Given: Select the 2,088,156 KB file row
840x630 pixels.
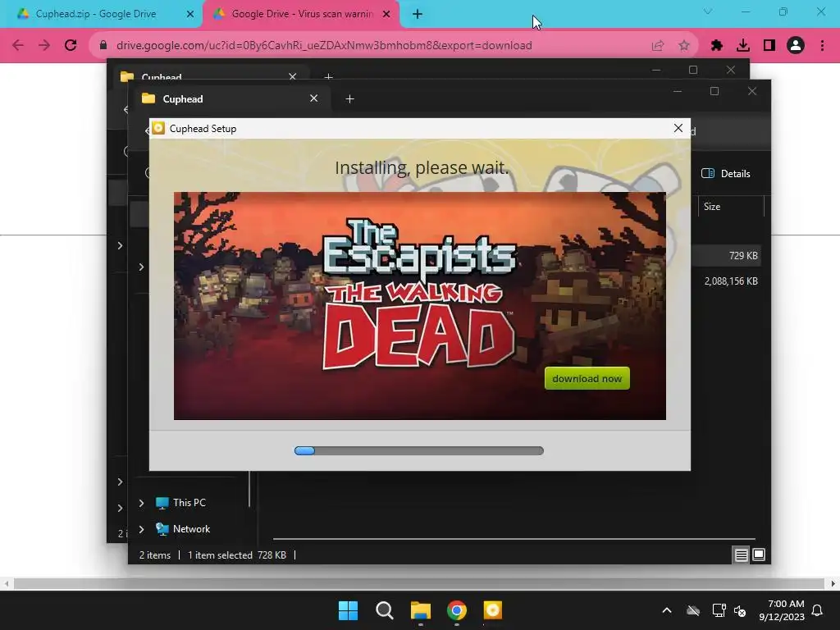Looking at the screenshot, I should coord(726,281).
